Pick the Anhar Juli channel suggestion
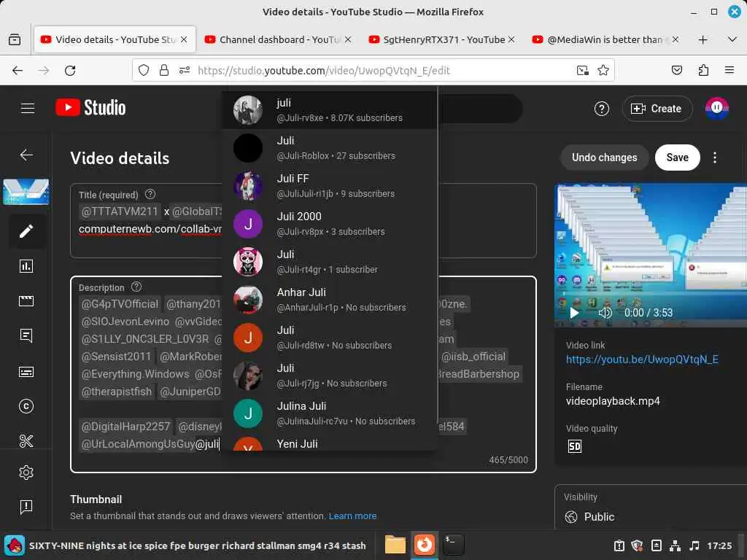 pyautogui.click(x=330, y=300)
